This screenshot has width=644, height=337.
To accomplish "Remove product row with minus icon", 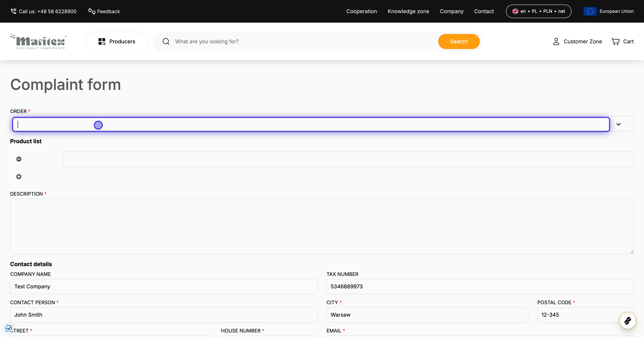I will coord(19,159).
